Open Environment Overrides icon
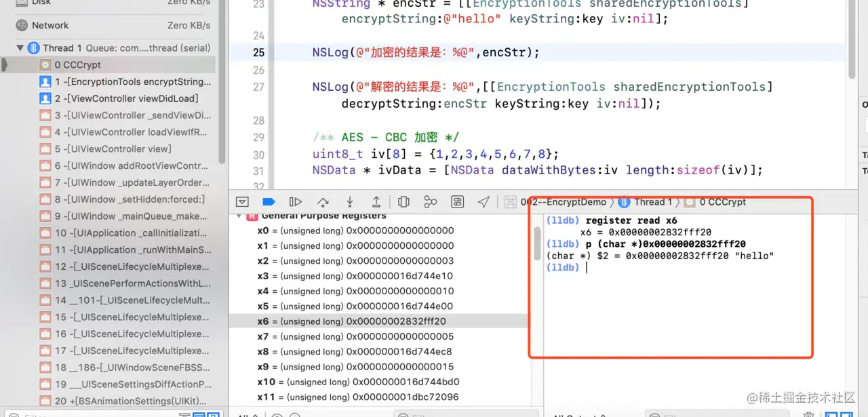The width and height of the screenshot is (868, 417). (x=458, y=202)
